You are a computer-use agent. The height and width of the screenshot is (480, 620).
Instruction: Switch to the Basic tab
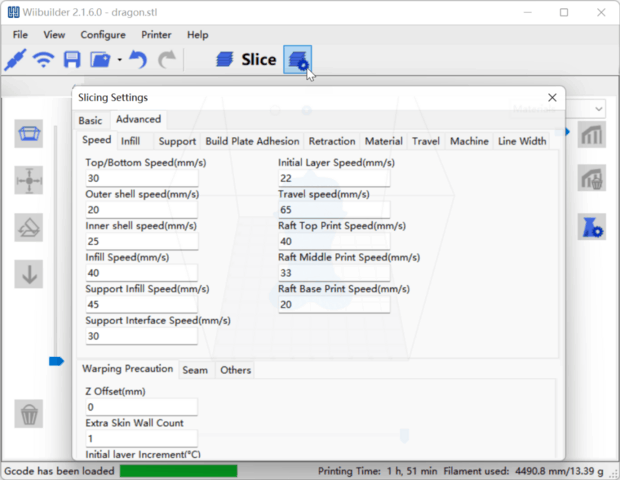[90, 120]
